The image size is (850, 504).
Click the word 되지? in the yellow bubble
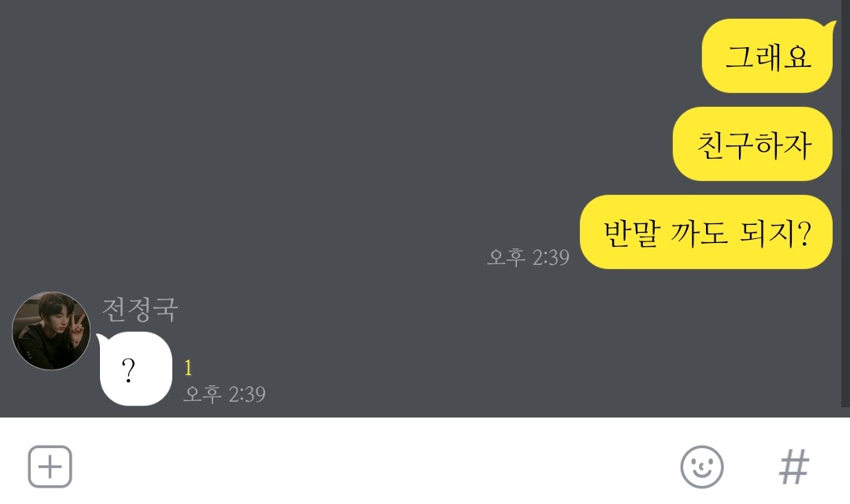pos(775,234)
